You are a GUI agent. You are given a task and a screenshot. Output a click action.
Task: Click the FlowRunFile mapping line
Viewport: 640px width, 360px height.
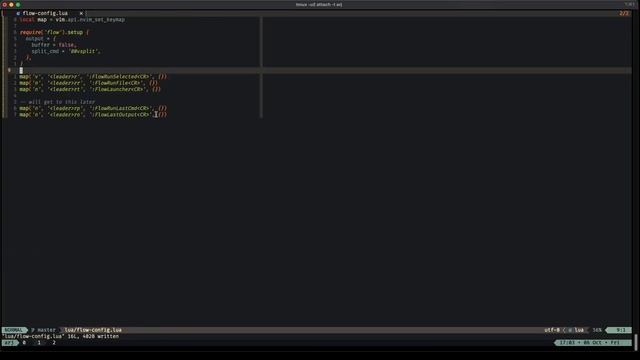(x=89, y=83)
